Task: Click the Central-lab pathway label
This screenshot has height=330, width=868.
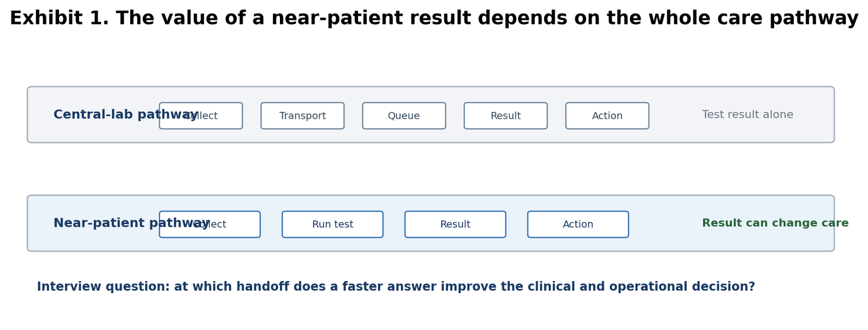Action: tap(125, 115)
